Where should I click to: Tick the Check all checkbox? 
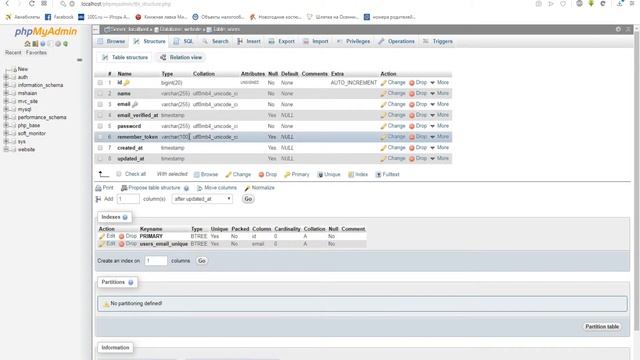(x=119, y=174)
